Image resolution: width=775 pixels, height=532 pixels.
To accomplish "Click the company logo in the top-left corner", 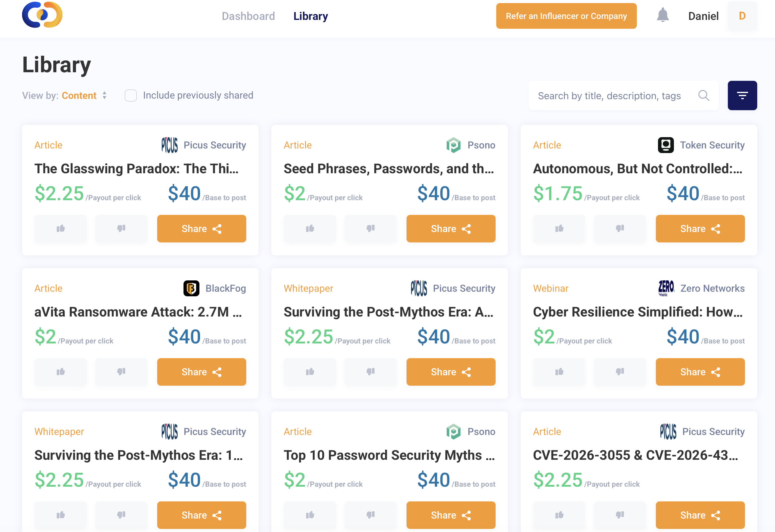I will [42, 15].
